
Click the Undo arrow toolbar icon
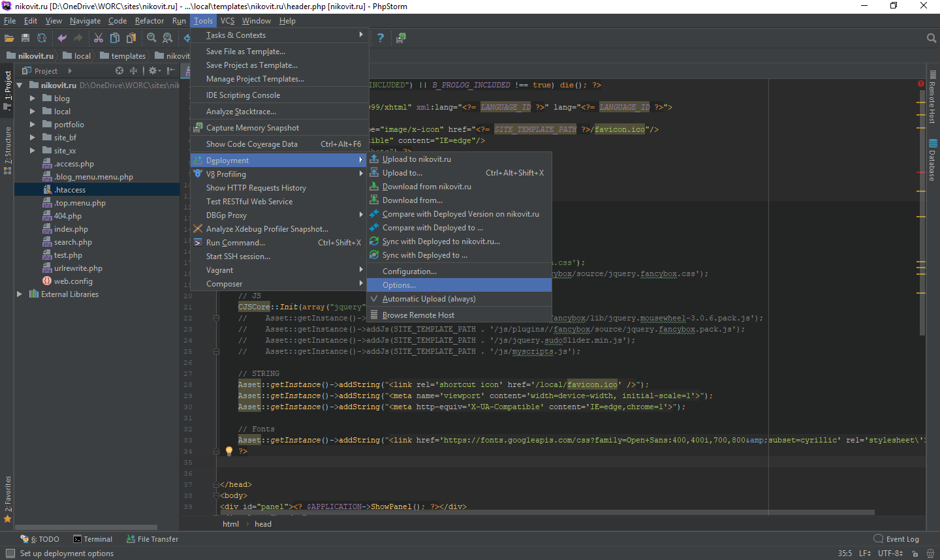[x=62, y=38]
